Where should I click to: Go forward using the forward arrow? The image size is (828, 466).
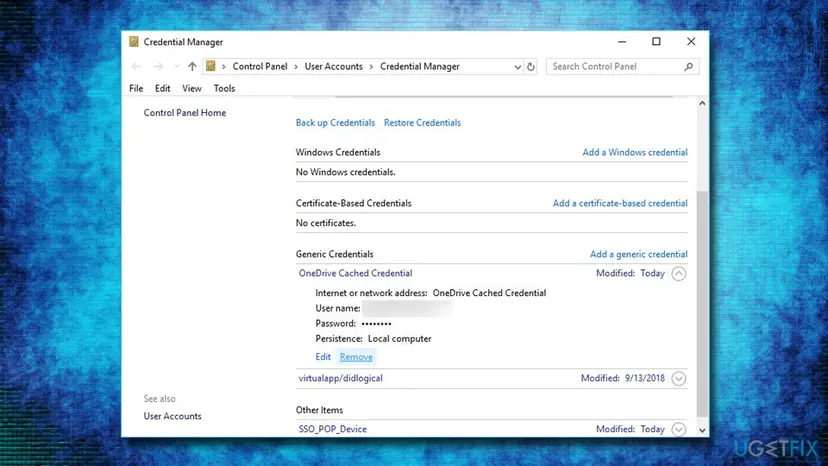158,67
